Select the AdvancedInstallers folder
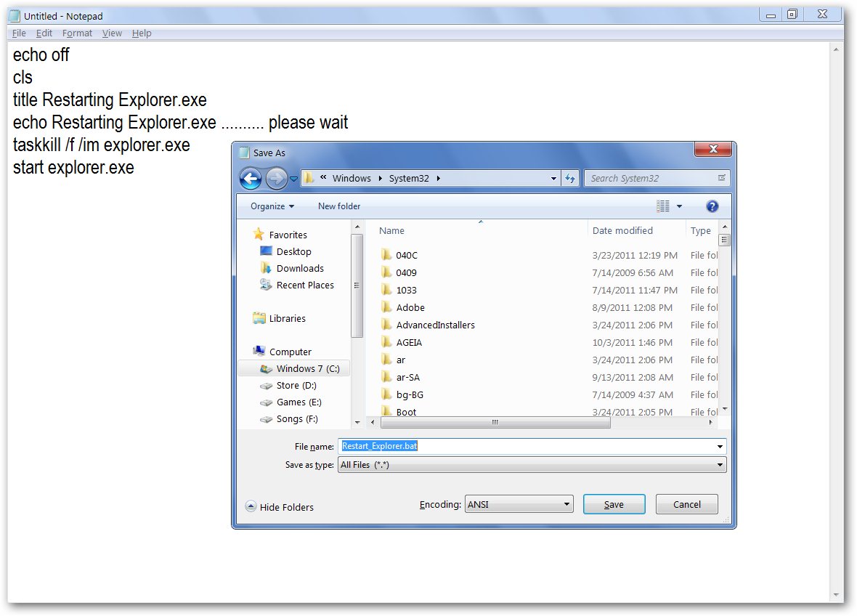The image size is (857, 616). (428, 325)
